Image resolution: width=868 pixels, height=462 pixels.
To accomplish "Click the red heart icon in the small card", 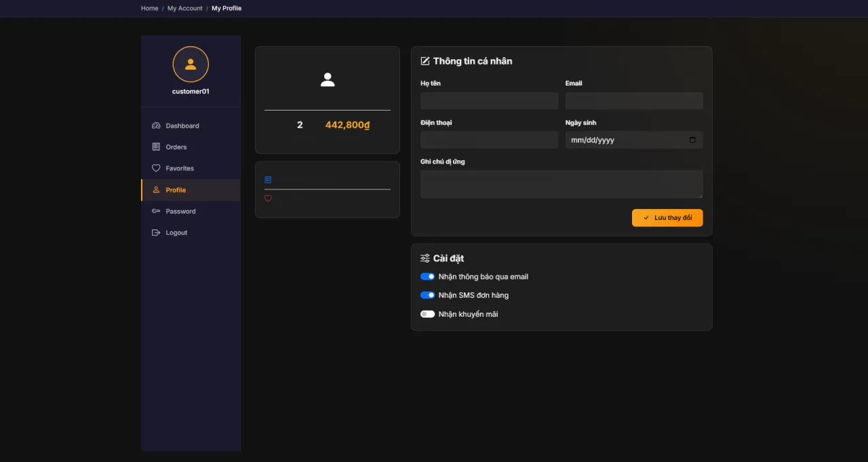I will (x=268, y=199).
